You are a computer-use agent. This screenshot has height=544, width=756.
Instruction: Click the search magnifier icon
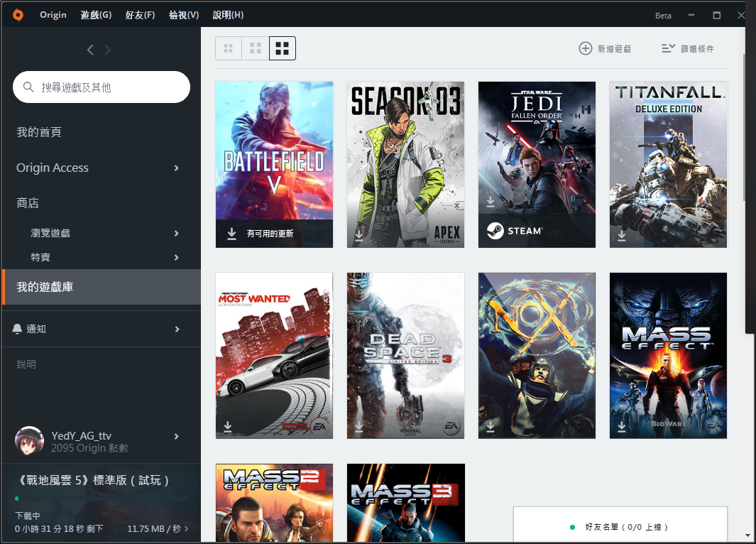pos(28,87)
